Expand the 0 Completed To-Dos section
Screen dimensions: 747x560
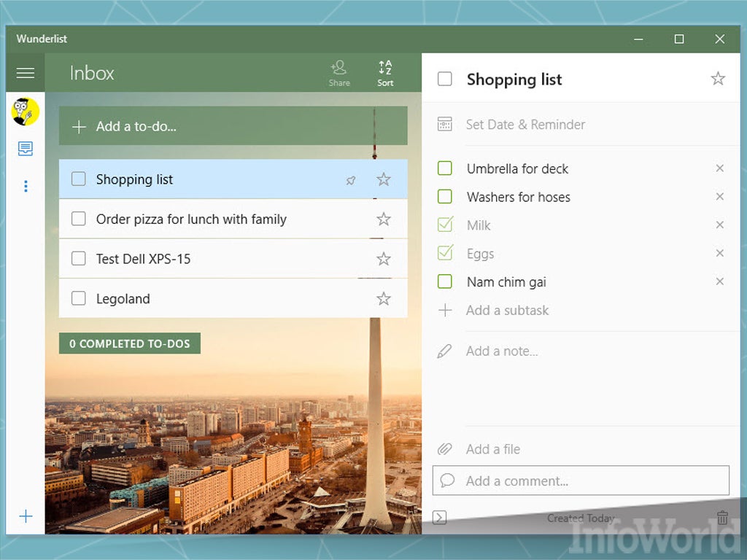(130, 343)
